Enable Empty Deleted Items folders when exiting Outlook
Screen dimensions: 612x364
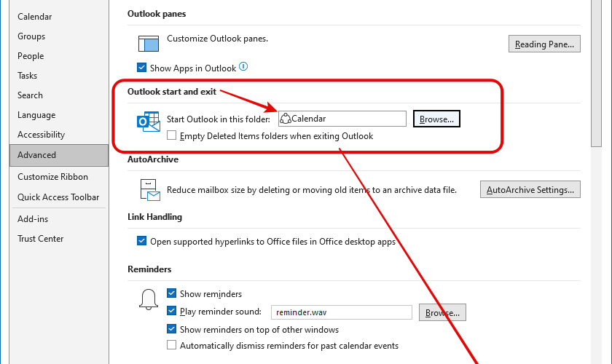pyautogui.click(x=171, y=135)
